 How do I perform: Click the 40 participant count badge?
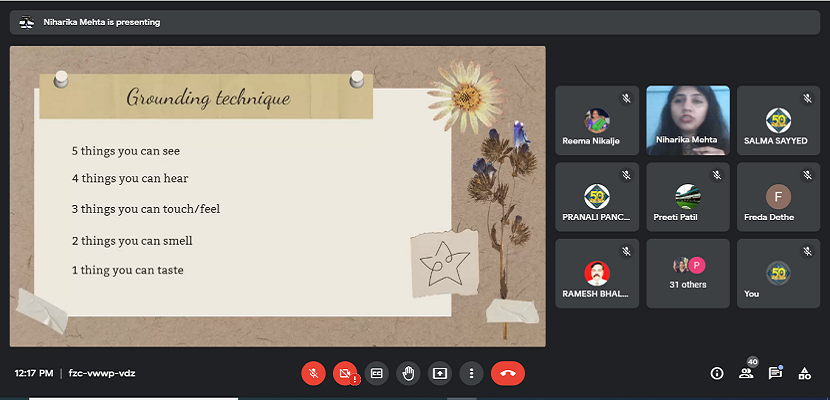point(752,362)
